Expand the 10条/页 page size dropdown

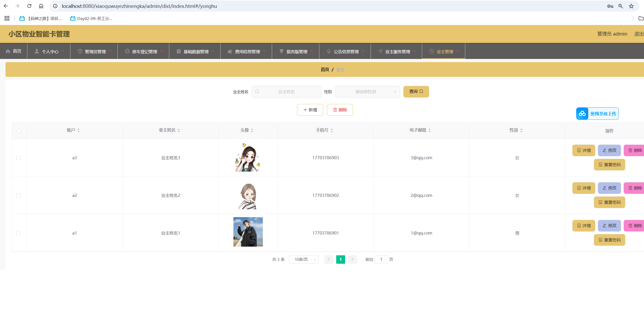pyautogui.click(x=304, y=259)
